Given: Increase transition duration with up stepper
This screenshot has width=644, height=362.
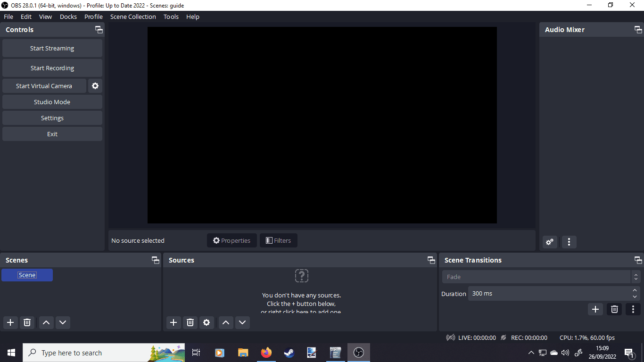Looking at the screenshot, I should point(635,290).
